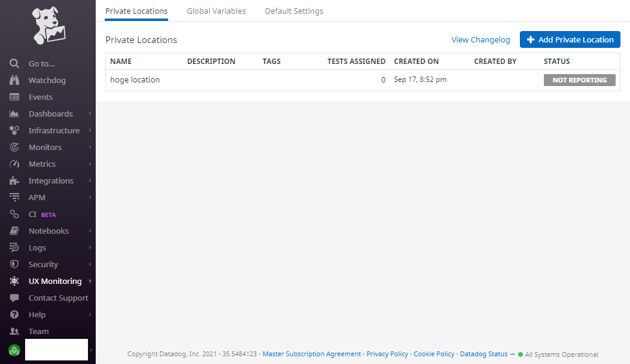Open the Cookie Policy footer link
The width and height of the screenshot is (630, 364).
pyautogui.click(x=434, y=354)
